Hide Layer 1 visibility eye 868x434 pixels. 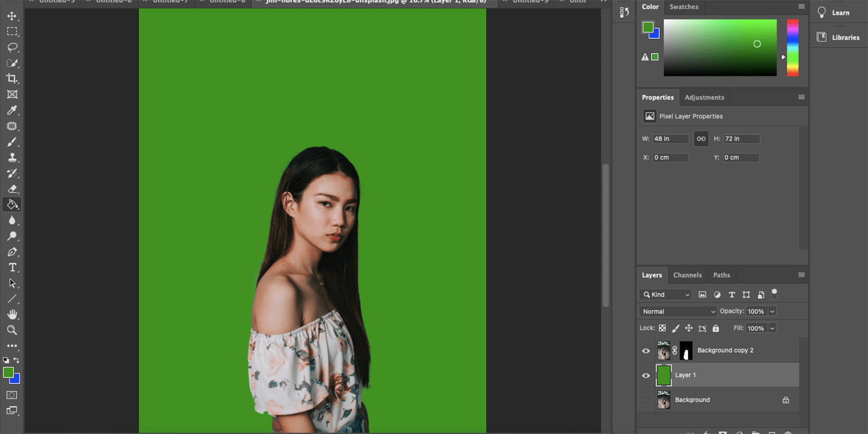pyautogui.click(x=646, y=376)
